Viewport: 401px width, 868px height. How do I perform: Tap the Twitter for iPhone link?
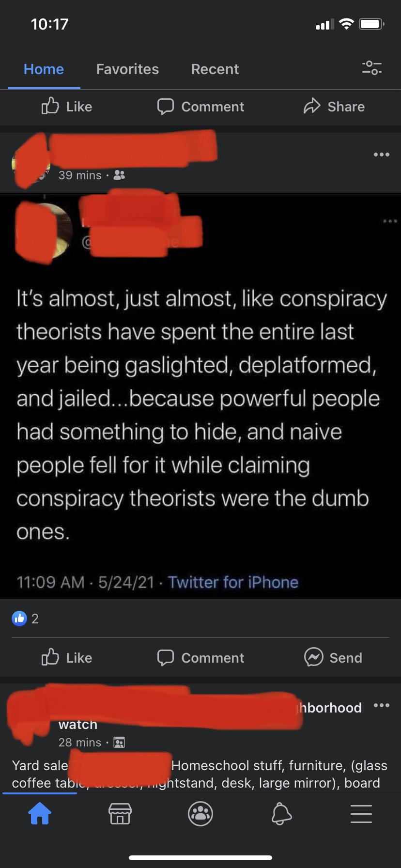pyautogui.click(x=233, y=582)
